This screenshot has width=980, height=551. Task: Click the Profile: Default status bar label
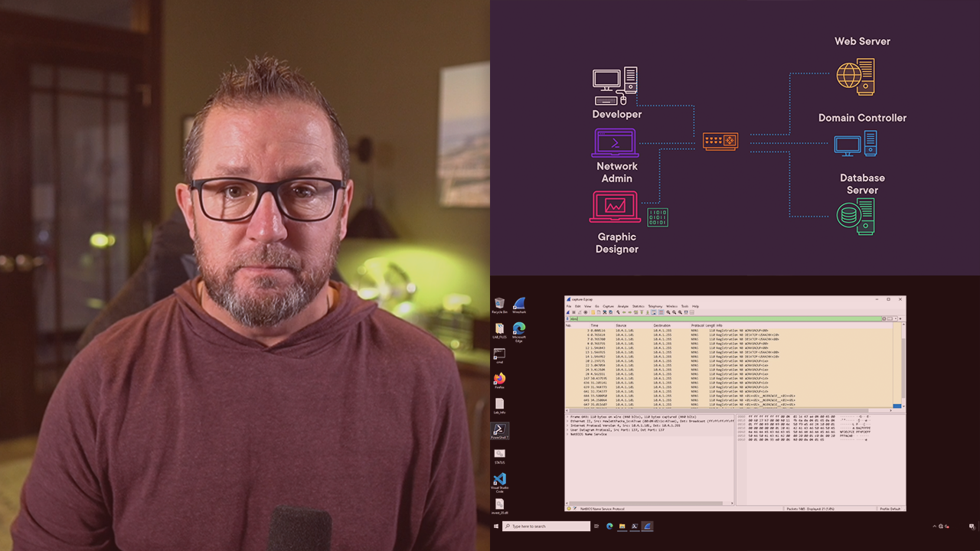coord(890,508)
